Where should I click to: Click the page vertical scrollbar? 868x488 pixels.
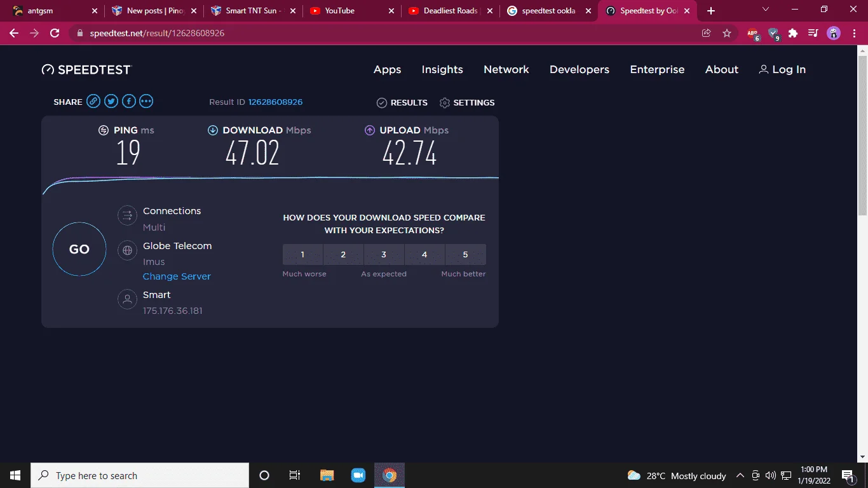coord(863,136)
